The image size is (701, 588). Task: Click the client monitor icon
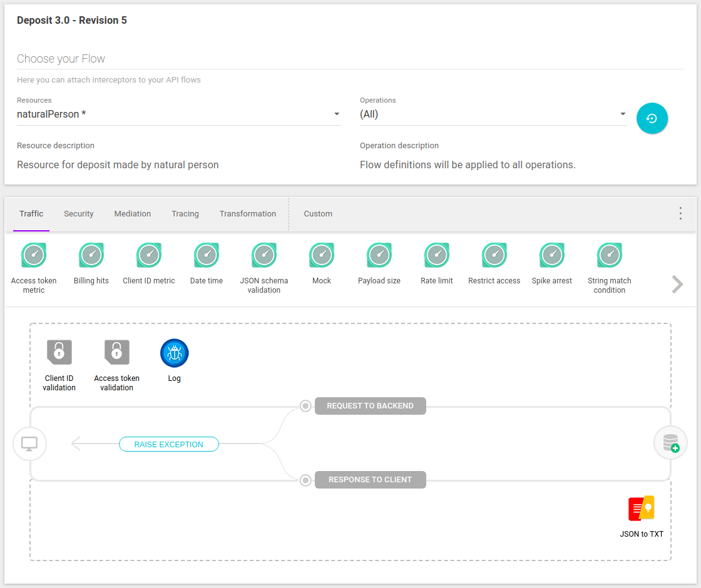(x=29, y=444)
